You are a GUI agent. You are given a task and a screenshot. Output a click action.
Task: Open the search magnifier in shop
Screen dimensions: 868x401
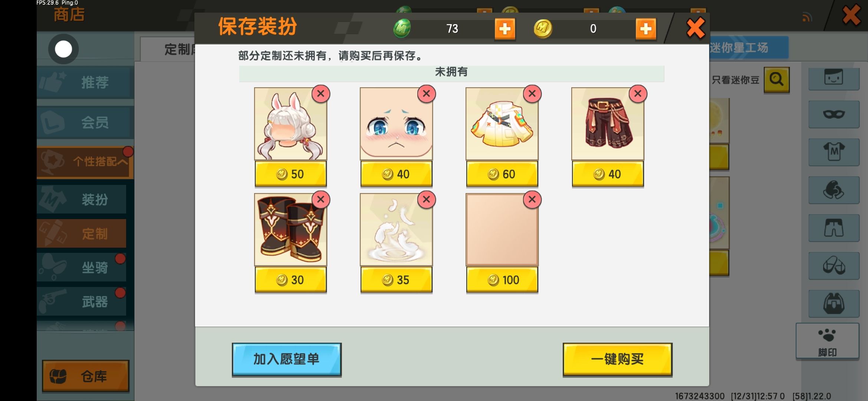[776, 79]
